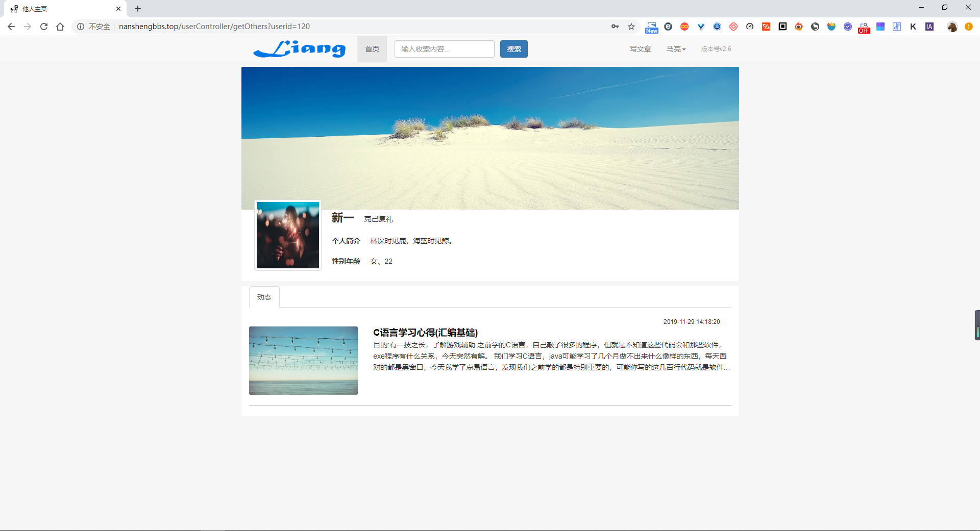The width and height of the screenshot is (980, 531).
Task: Open the Weibo eye extension
Action: pyautogui.click(x=799, y=27)
